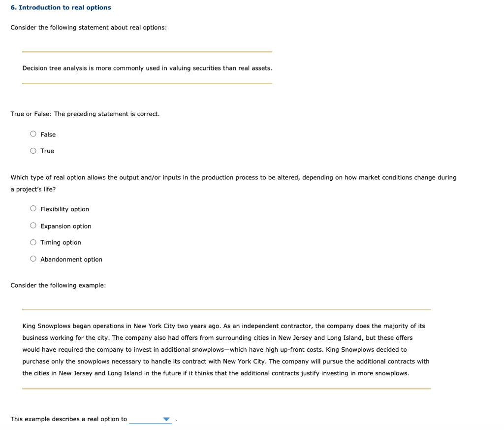Click the blue dropdown arrow icon
This screenshot has height=430, width=504.
point(165,418)
